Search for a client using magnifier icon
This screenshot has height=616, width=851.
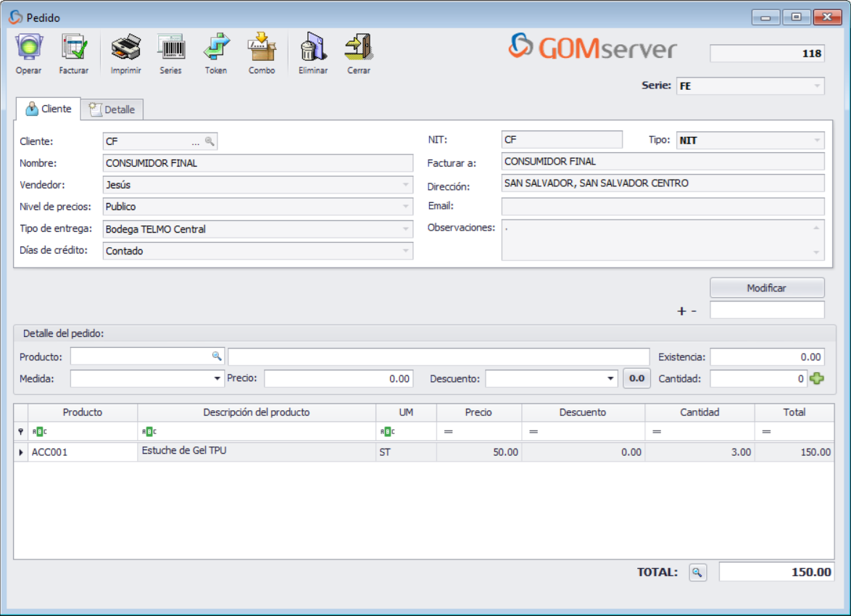click(x=209, y=142)
